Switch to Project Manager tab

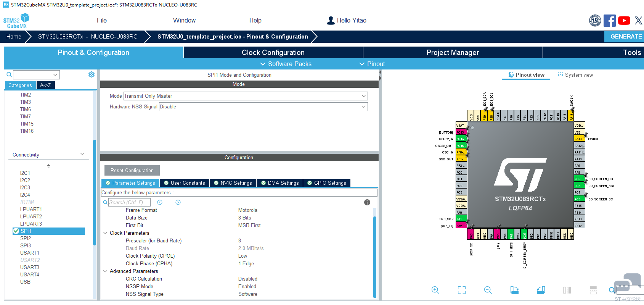tap(453, 52)
